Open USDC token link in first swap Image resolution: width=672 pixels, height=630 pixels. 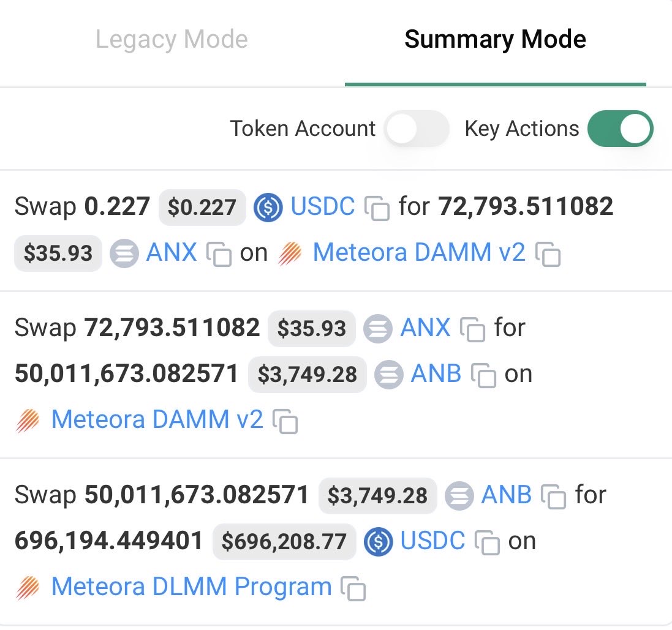tap(323, 206)
